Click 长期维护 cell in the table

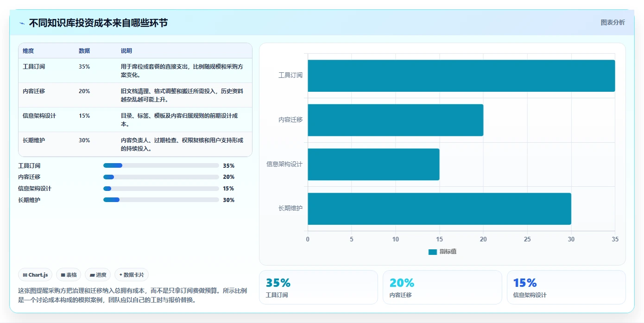coord(34,140)
